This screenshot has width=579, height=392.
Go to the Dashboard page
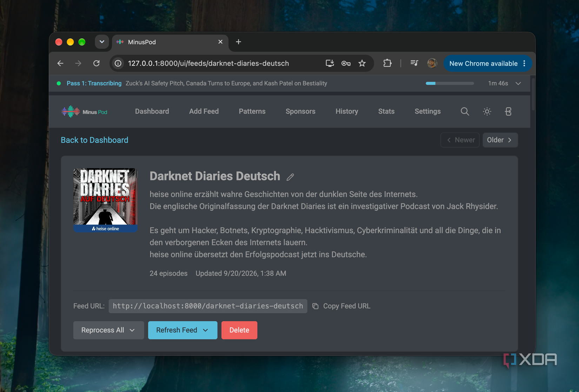pyautogui.click(x=152, y=111)
